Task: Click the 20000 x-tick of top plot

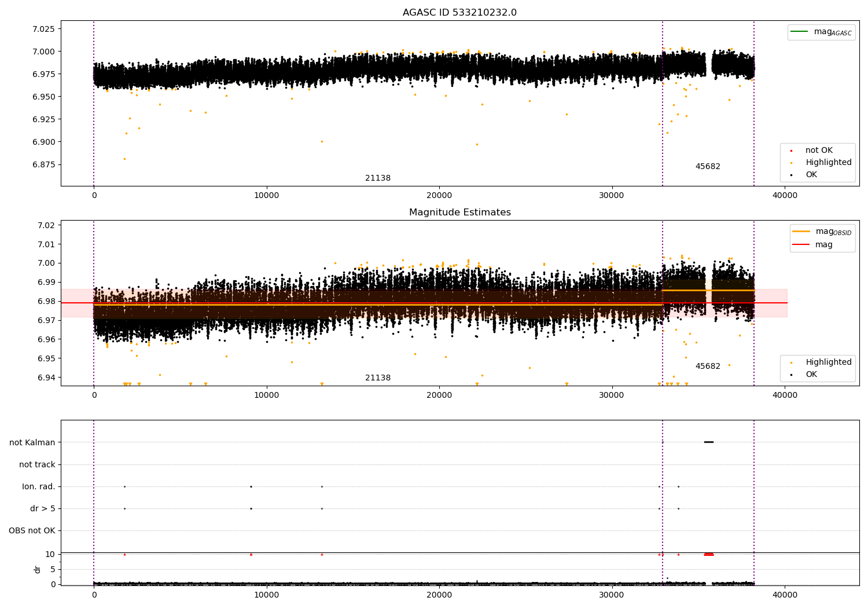Action: coord(439,195)
